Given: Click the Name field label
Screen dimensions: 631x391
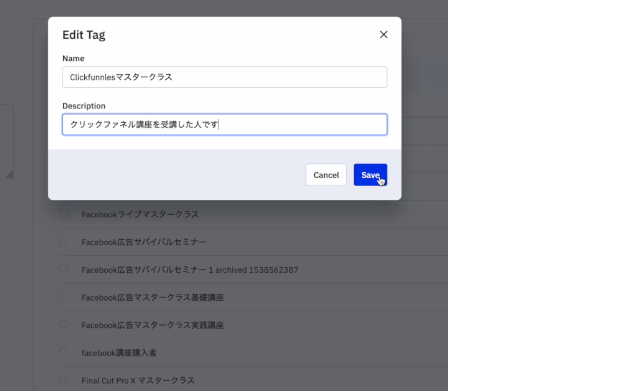Looking at the screenshot, I should pos(73,58).
